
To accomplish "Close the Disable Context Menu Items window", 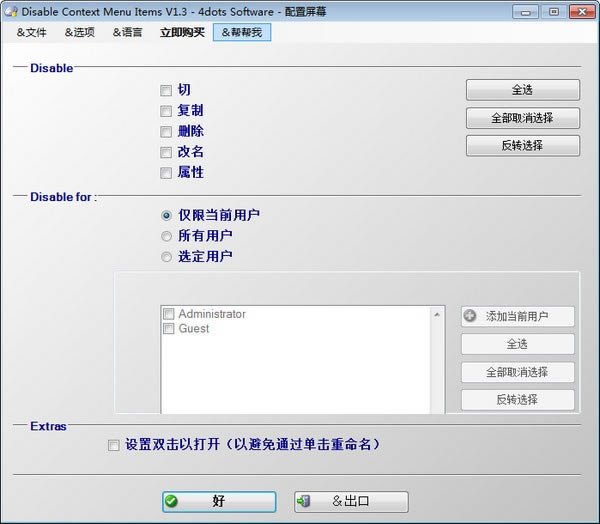I will [582, 12].
